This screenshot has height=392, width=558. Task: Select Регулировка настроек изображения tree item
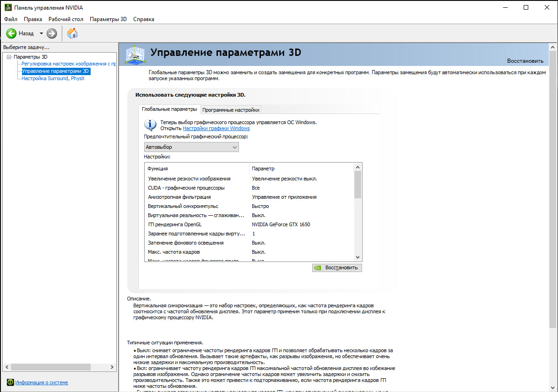pyautogui.click(x=69, y=64)
